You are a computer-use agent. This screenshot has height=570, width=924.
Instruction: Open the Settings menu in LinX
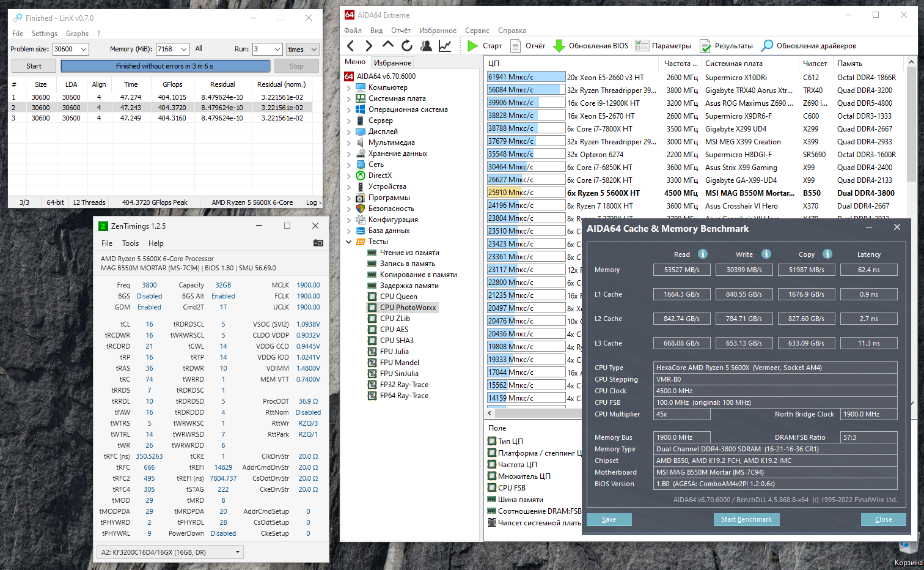tap(45, 34)
